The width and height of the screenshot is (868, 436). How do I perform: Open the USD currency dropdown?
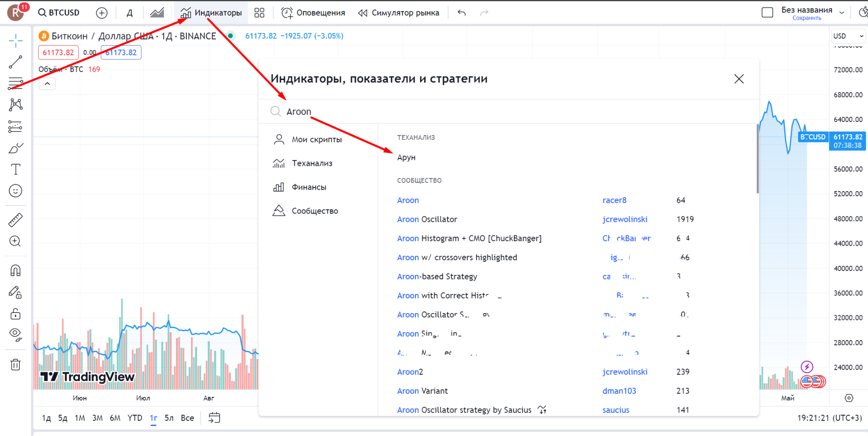click(x=848, y=36)
